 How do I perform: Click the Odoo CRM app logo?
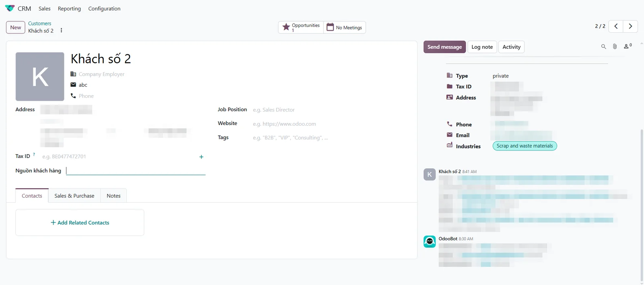pos(10,8)
